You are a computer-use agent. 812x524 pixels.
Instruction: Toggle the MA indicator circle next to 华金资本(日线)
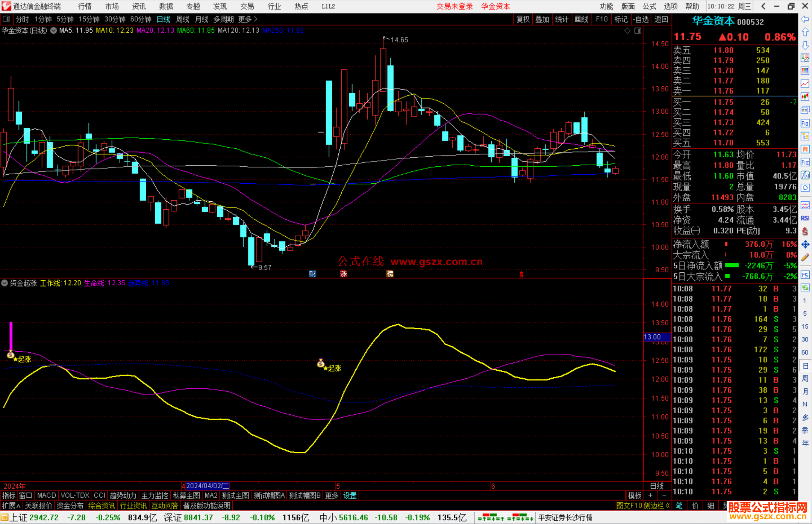pyautogui.click(x=54, y=30)
